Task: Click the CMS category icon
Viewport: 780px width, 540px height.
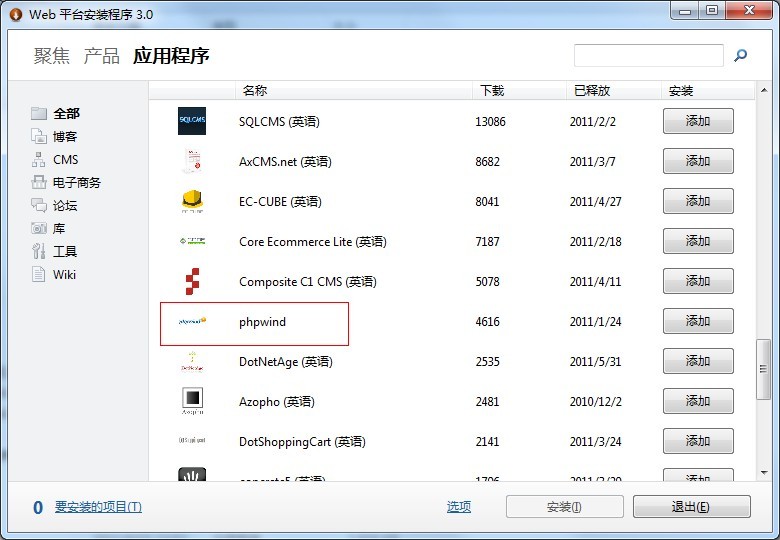Action: 39,160
